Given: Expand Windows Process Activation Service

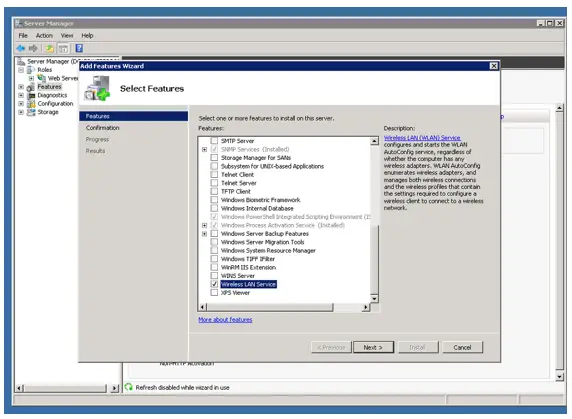Looking at the screenshot, I should point(204,225).
